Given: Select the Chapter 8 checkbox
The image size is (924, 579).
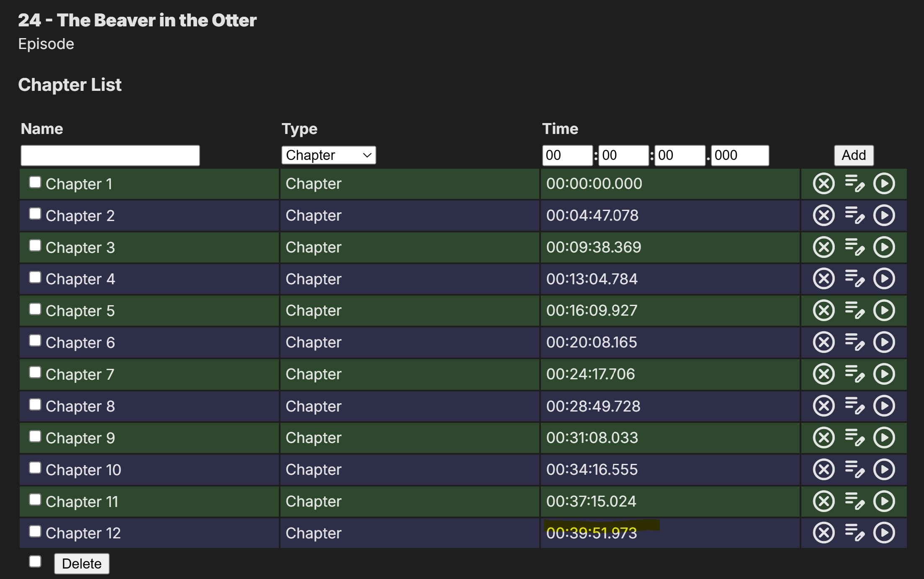Looking at the screenshot, I should tap(35, 404).
